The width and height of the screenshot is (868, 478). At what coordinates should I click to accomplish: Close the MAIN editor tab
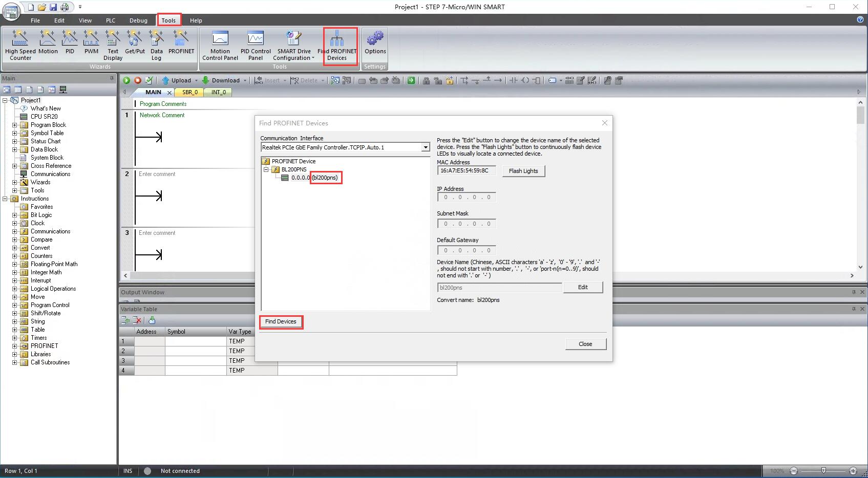pyautogui.click(x=170, y=93)
